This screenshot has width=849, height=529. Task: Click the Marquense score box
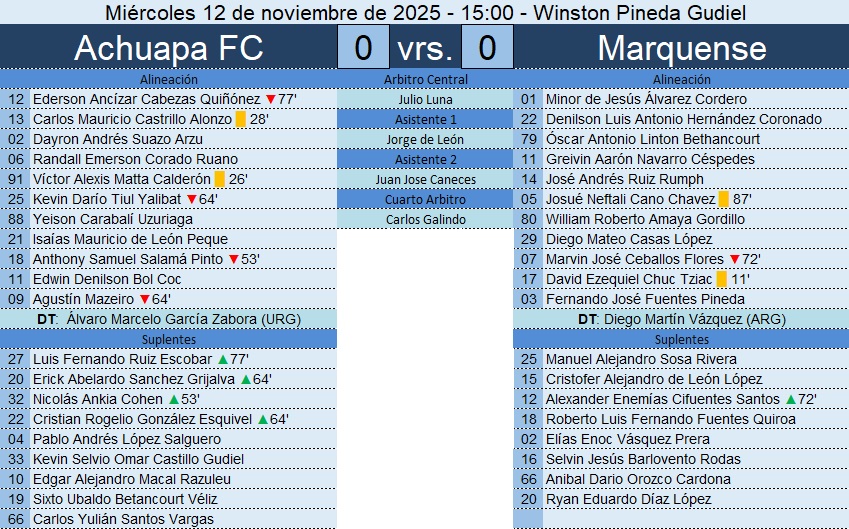488,47
